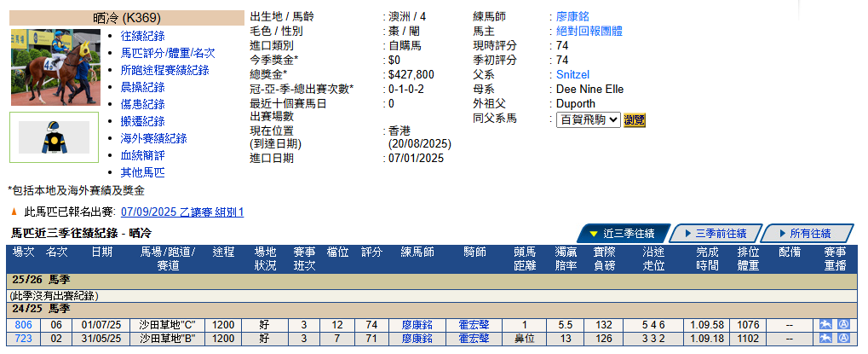This screenshot has width=868, height=354.
Task: Open 晨操紀錄 trackwork records link
Action: coord(143,87)
